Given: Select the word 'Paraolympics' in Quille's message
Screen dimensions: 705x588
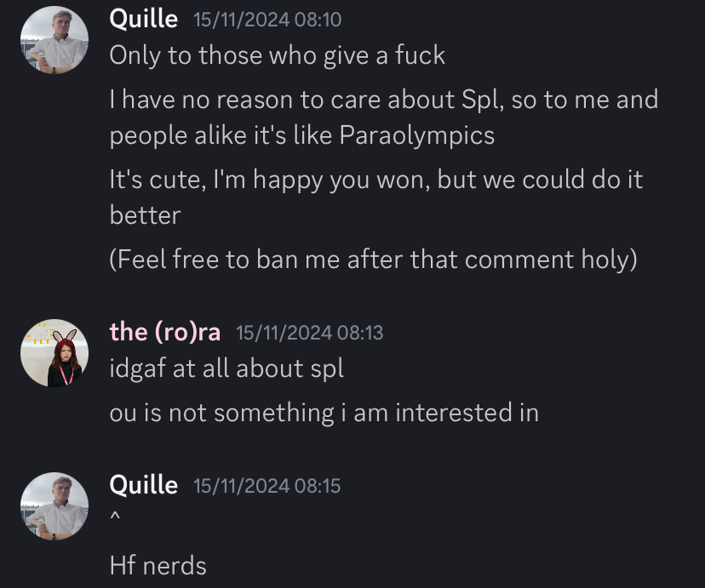Looking at the screenshot, I should tap(417, 135).
